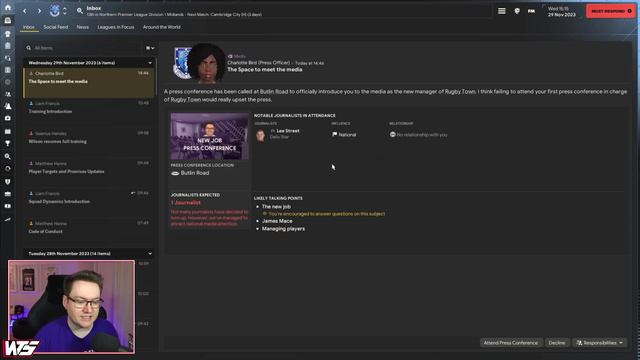Click the Butlin Road press conference location

pyautogui.click(x=195, y=173)
